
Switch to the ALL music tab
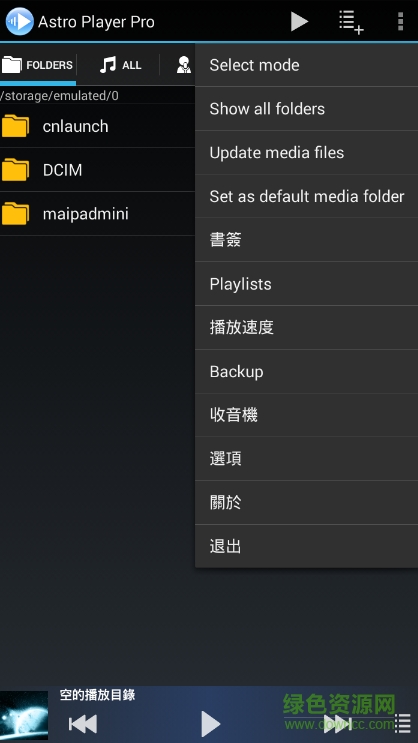tap(120, 65)
